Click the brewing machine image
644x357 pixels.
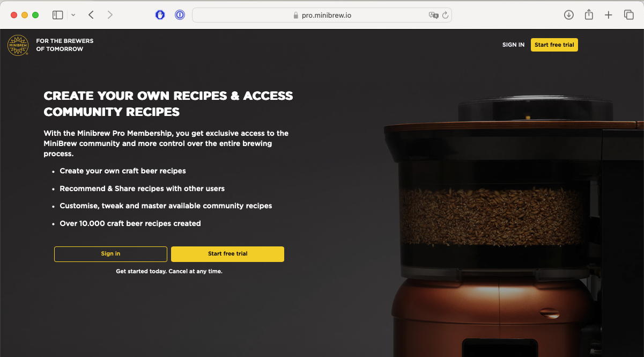(x=514, y=225)
